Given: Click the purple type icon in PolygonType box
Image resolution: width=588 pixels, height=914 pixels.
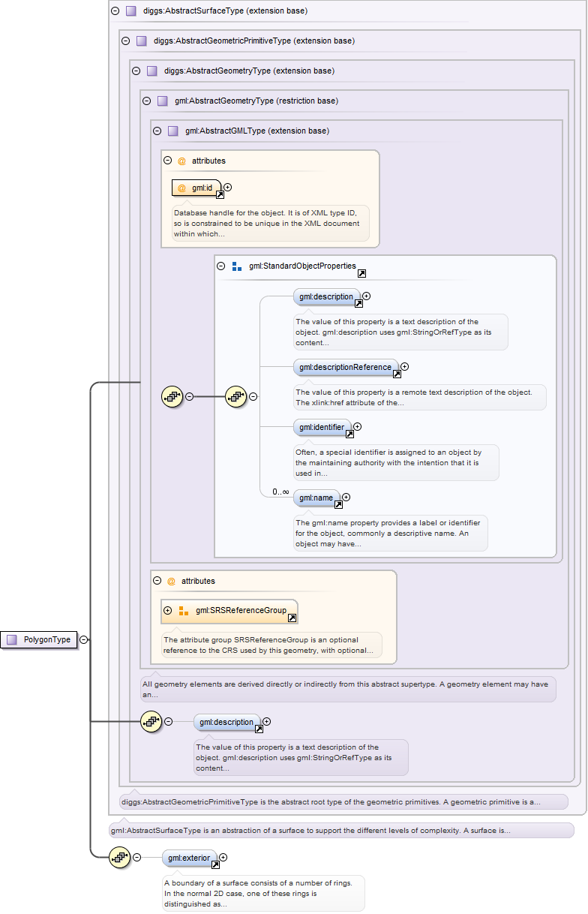Looking at the screenshot, I should [12, 639].
